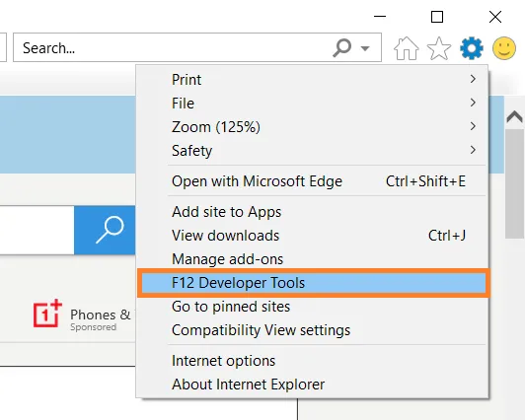The image size is (525, 420).
Task: Click the blue Bing search button
Action: [105, 230]
